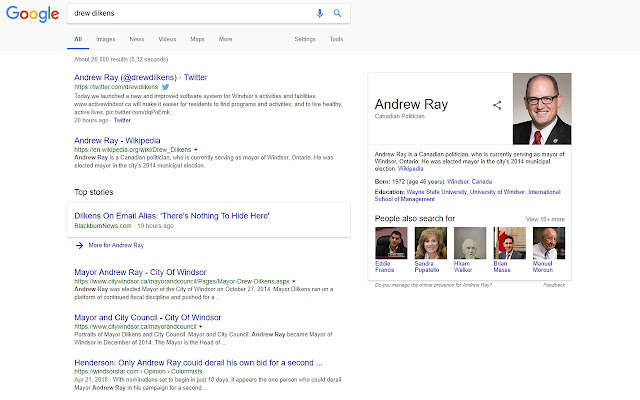Click Eddie Francis thumbnail photo
The height and width of the screenshot is (400, 640).
coord(391,243)
